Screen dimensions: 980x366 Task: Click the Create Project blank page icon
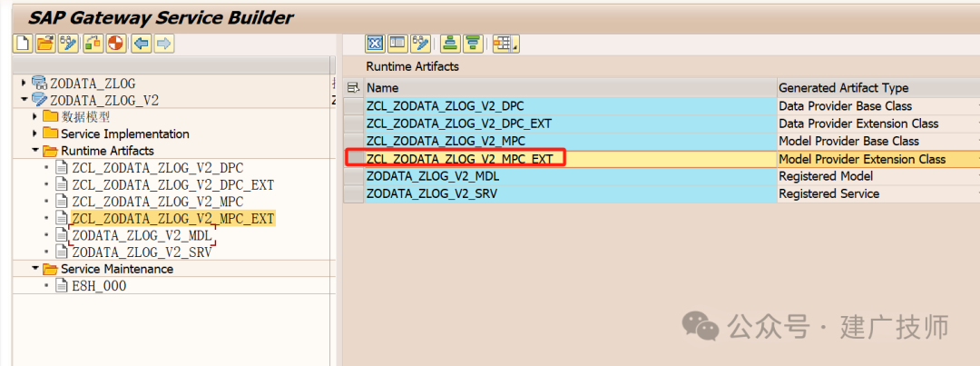[x=23, y=44]
